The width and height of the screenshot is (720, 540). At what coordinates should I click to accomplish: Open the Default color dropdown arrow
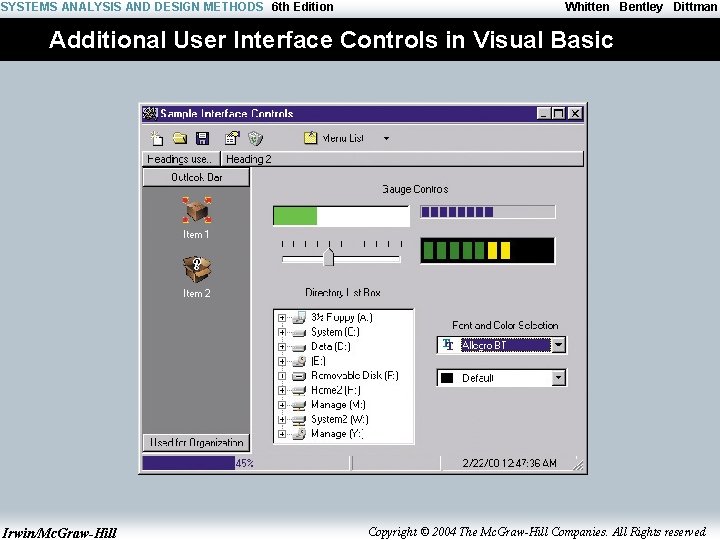coord(558,378)
